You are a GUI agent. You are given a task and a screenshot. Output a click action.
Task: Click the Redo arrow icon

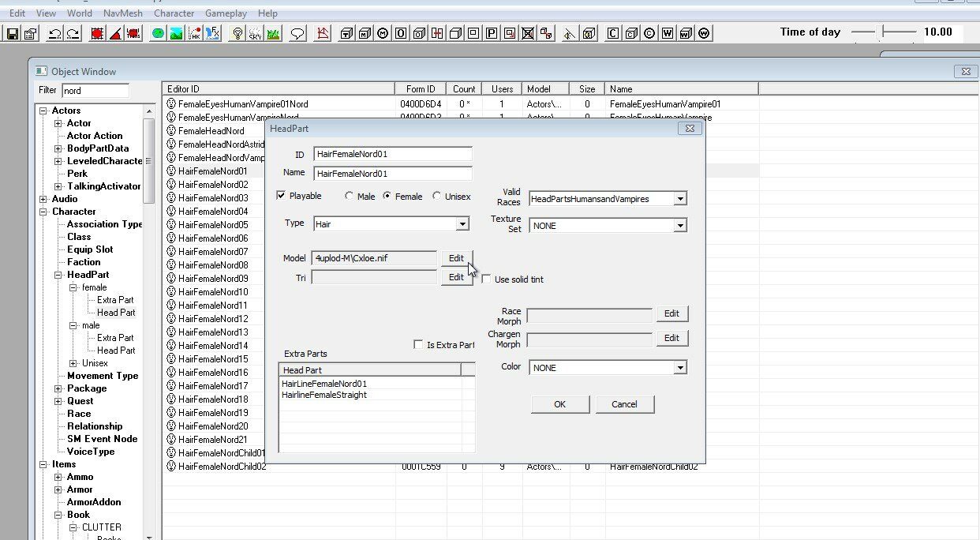click(x=72, y=34)
